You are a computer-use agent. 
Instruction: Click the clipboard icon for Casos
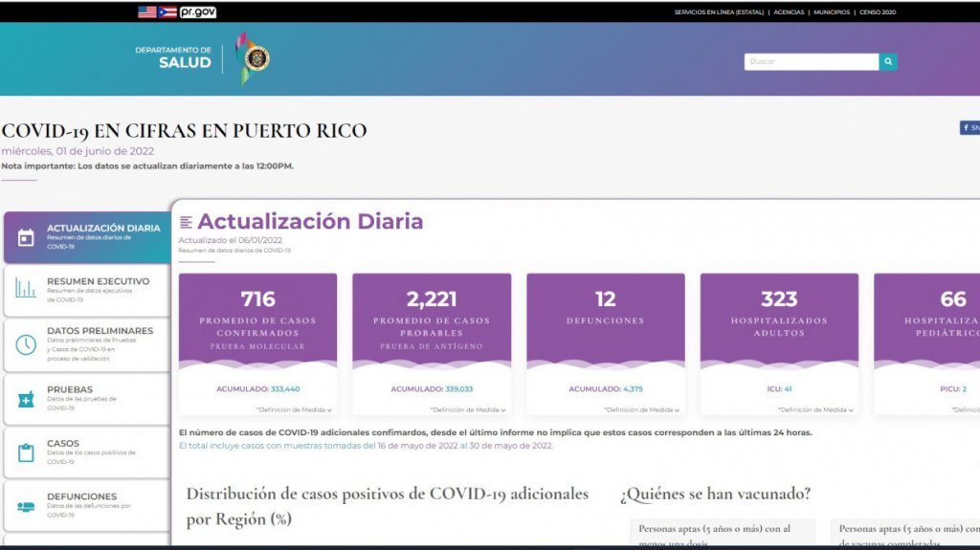coord(26,452)
